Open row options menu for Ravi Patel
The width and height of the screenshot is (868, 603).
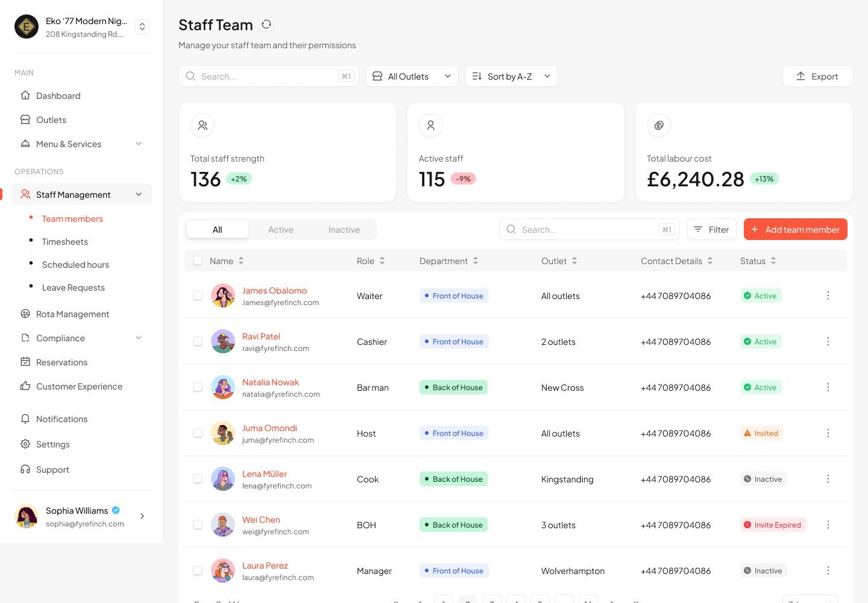[x=828, y=341]
